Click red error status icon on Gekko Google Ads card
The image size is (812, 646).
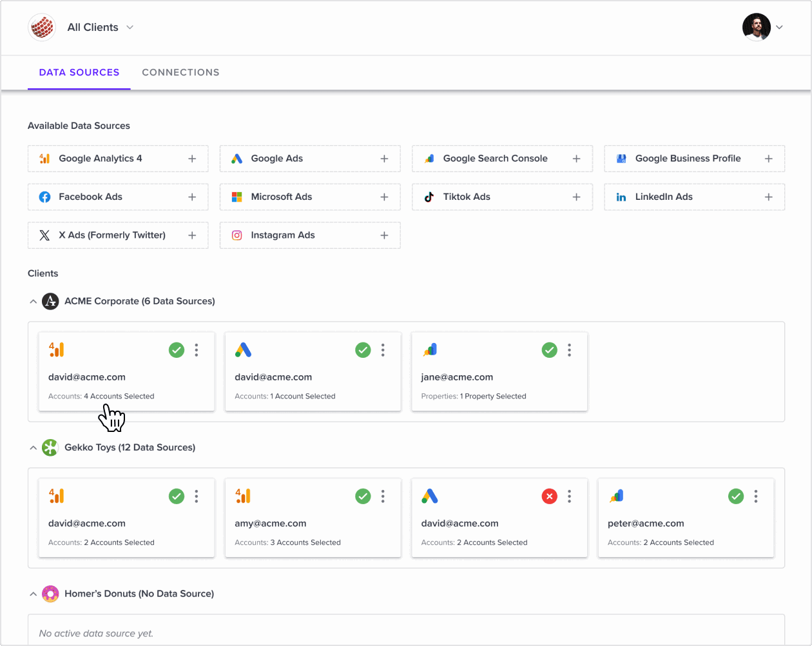tap(549, 496)
